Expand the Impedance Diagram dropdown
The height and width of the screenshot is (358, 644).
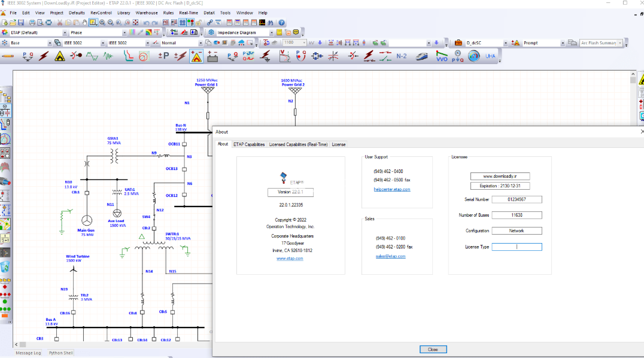(x=271, y=33)
